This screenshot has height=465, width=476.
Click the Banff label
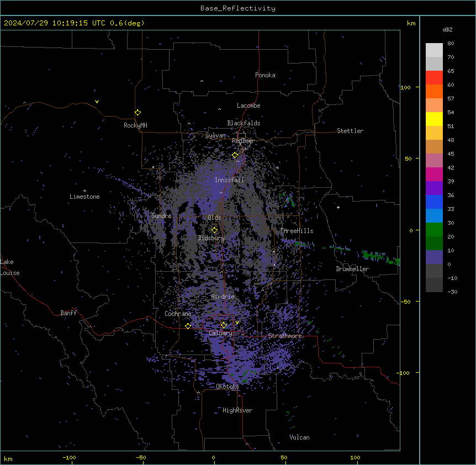68,313
